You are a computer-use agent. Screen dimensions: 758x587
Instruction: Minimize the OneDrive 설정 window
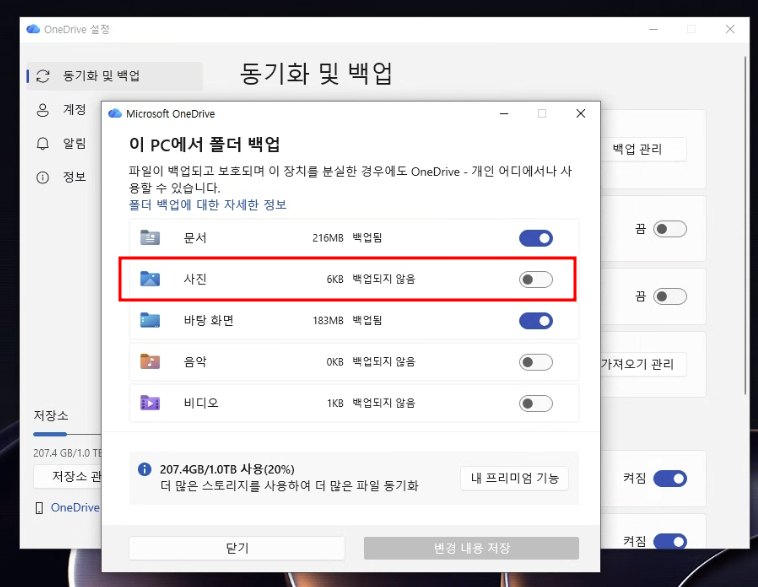[x=653, y=29]
